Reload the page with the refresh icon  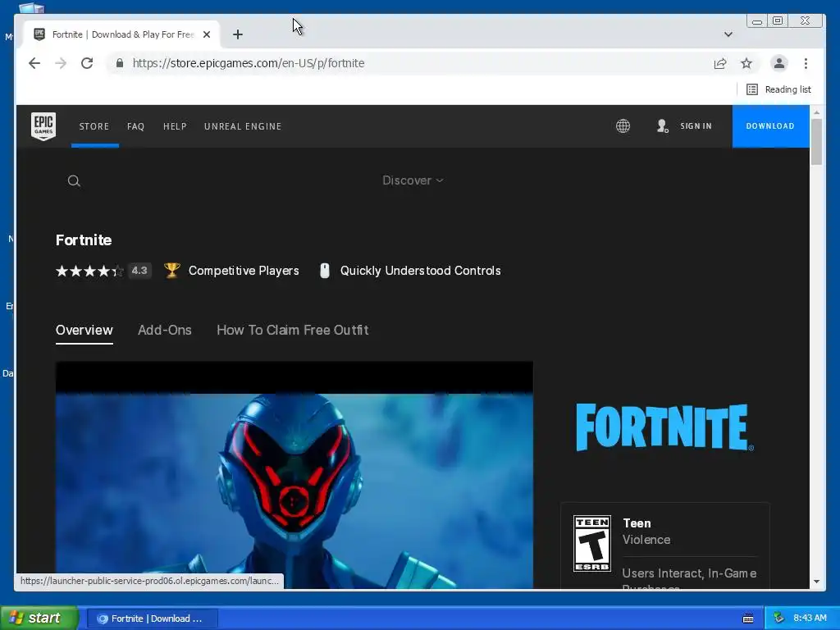87,63
